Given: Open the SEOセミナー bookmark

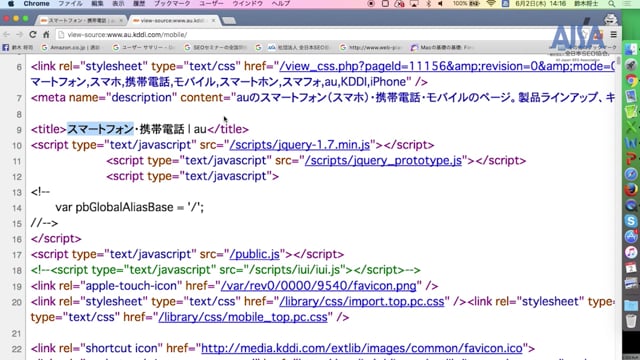Looking at the screenshot, I should (216, 47).
